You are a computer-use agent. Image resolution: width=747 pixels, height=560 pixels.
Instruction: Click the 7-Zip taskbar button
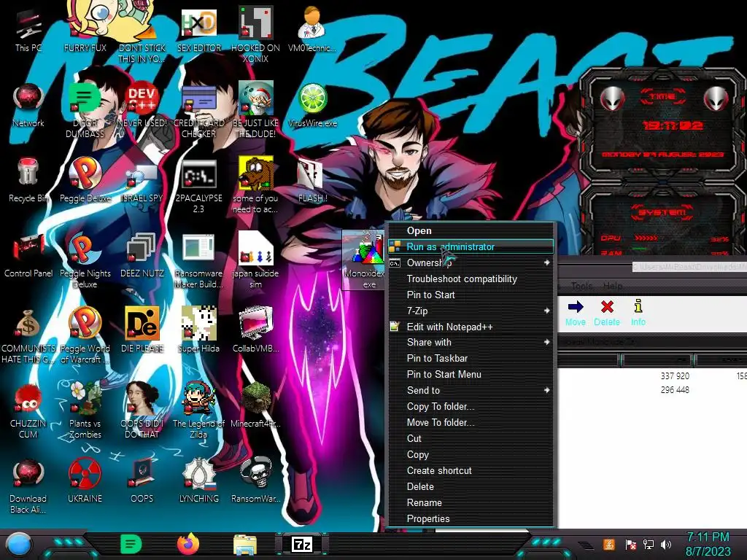coord(302,544)
